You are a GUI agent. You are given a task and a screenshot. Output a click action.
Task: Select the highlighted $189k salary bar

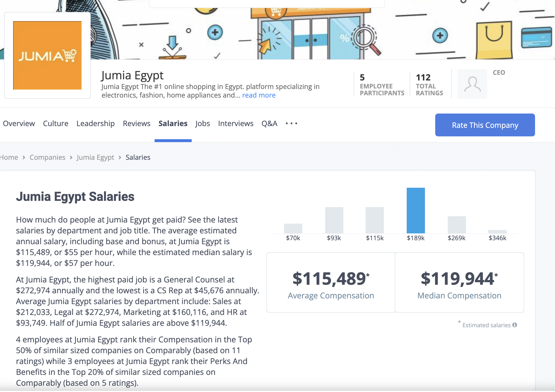[416, 211]
